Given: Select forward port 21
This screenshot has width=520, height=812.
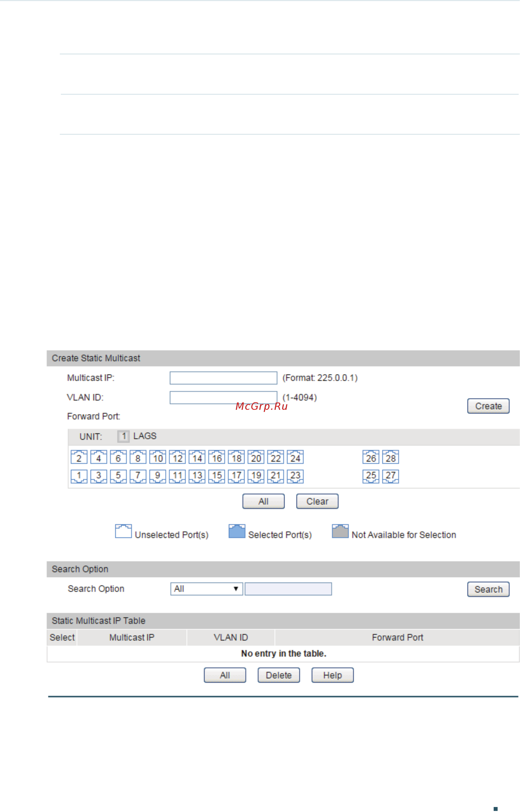Looking at the screenshot, I should click(275, 476).
